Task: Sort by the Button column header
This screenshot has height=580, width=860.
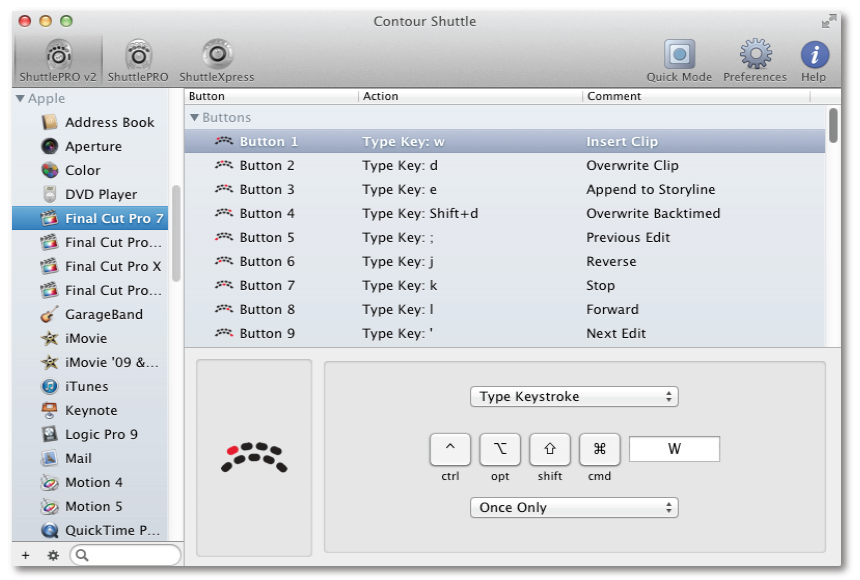Action: (x=271, y=96)
